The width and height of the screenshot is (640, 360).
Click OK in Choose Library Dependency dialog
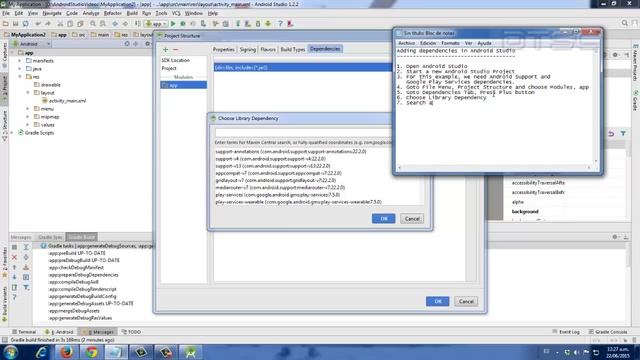[x=383, y=219]
